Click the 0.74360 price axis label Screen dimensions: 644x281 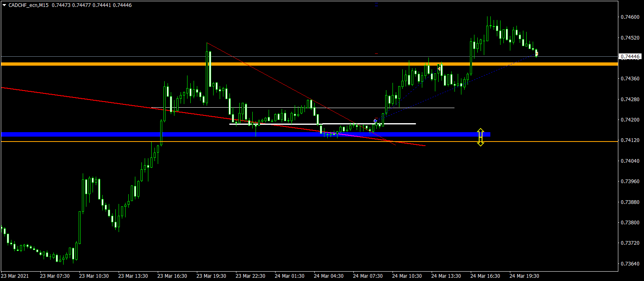point(630,79)
